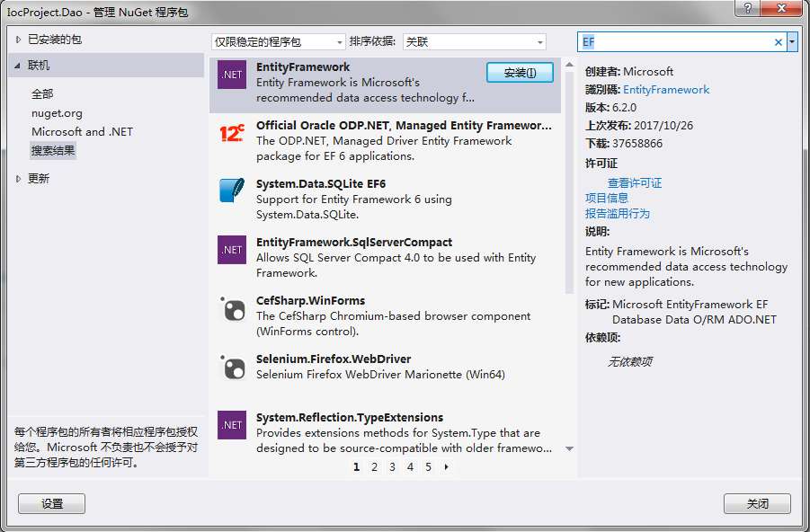Click the package list scroll up arrow
The image size is (810, 532).
point(569,65)
